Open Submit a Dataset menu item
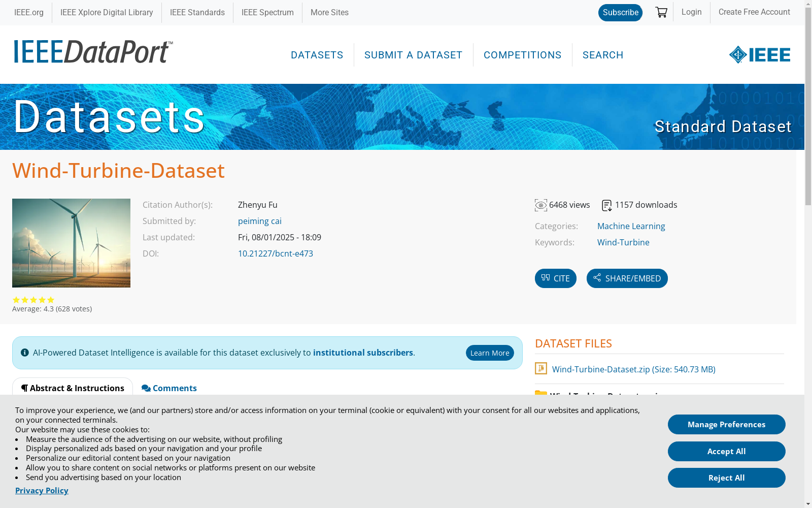The image size is (812, 508). tap(414, 55)
